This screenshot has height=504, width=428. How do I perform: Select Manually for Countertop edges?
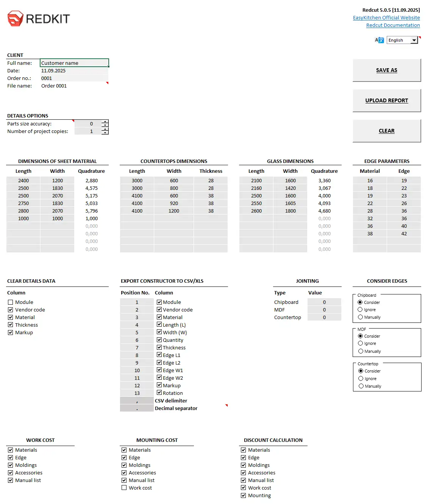[361, 386]
